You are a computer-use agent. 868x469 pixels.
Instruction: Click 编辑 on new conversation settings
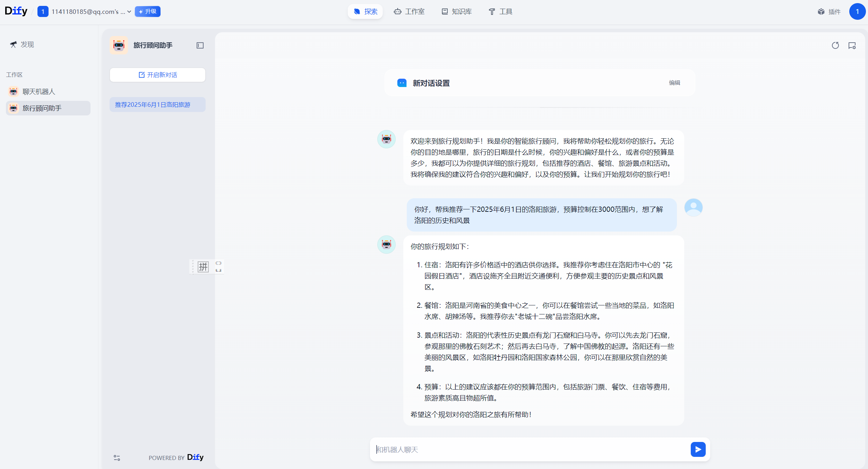[674, 82]
